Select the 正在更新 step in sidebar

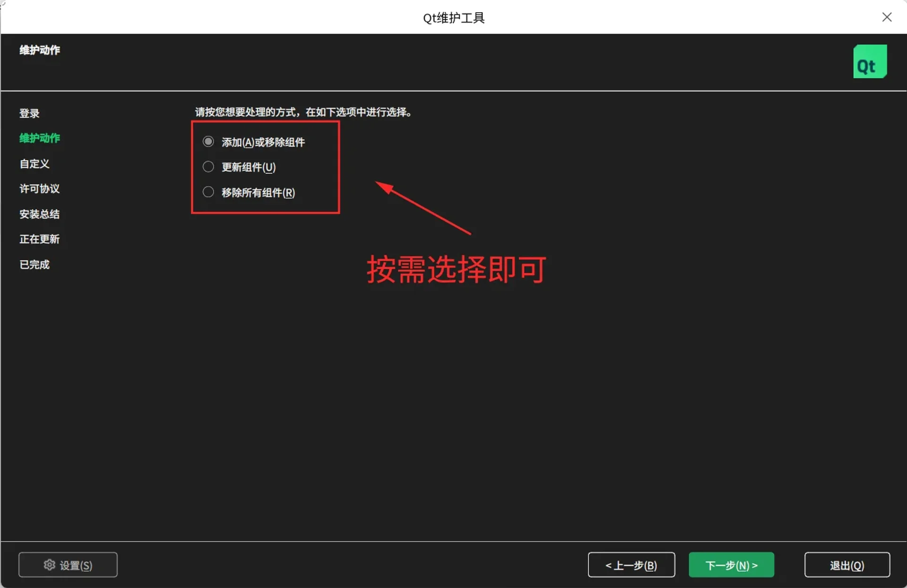pyautogui.click(x=40, y=239)
